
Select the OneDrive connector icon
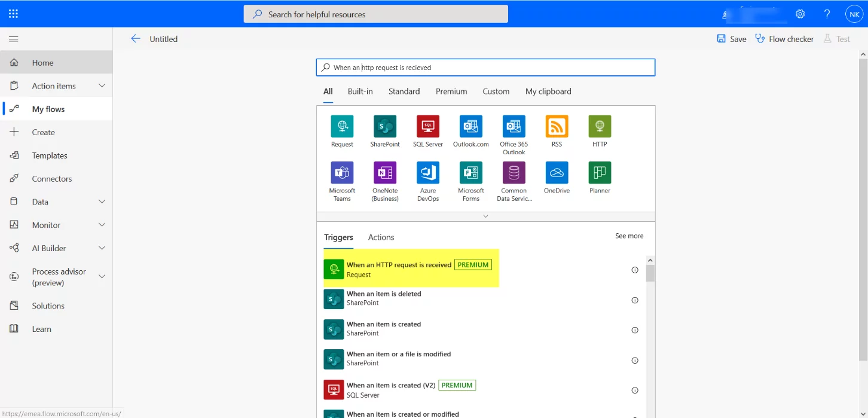(x=557, y=173)
